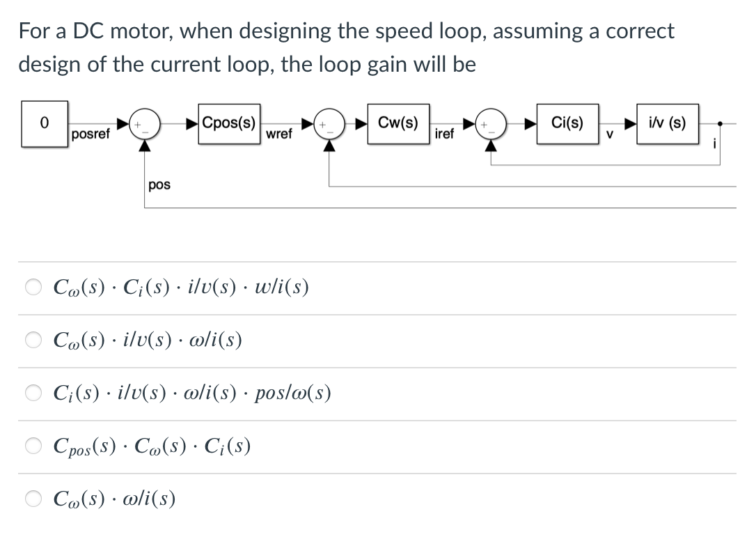The image size is (756, 539).
Task: Select the iref signal label
Action: click(445, 134)
